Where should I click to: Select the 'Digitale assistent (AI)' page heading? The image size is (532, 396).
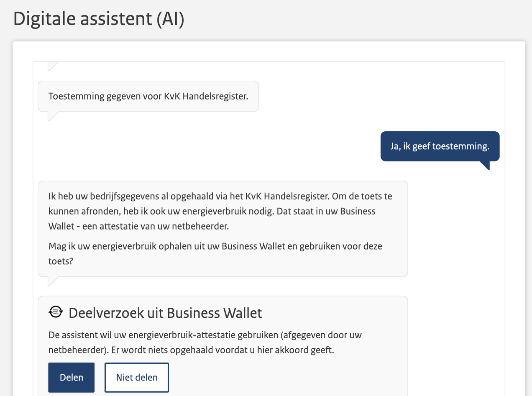point(99,20)
